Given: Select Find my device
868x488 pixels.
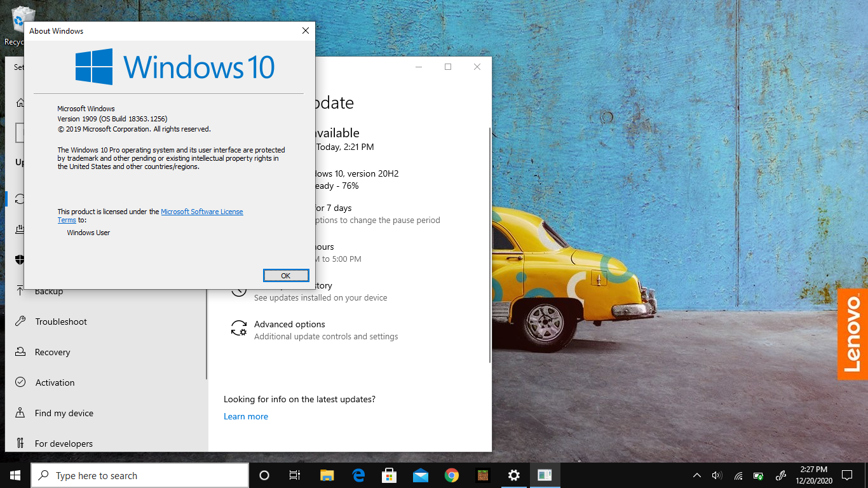Looking at the screenshot, I should tap(64, 413).
